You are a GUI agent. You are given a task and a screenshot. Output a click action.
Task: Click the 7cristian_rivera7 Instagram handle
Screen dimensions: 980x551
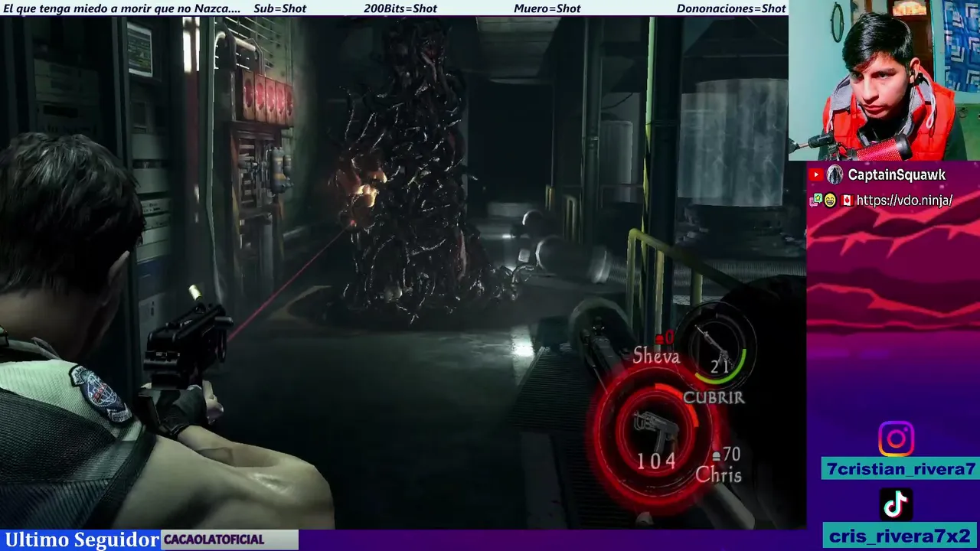[x=901, y=469]
